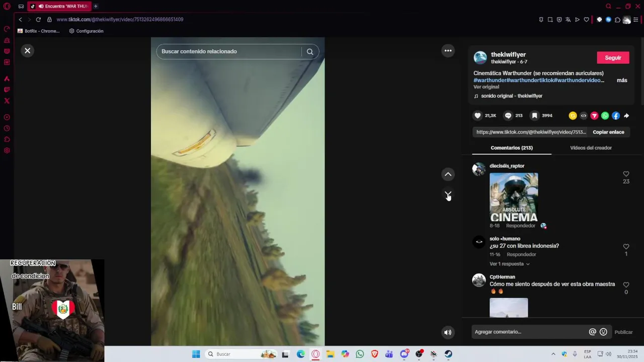The image size is (644, 362).
Task: Open the emoji picker in comment box
Action: [x=603, y=332]
